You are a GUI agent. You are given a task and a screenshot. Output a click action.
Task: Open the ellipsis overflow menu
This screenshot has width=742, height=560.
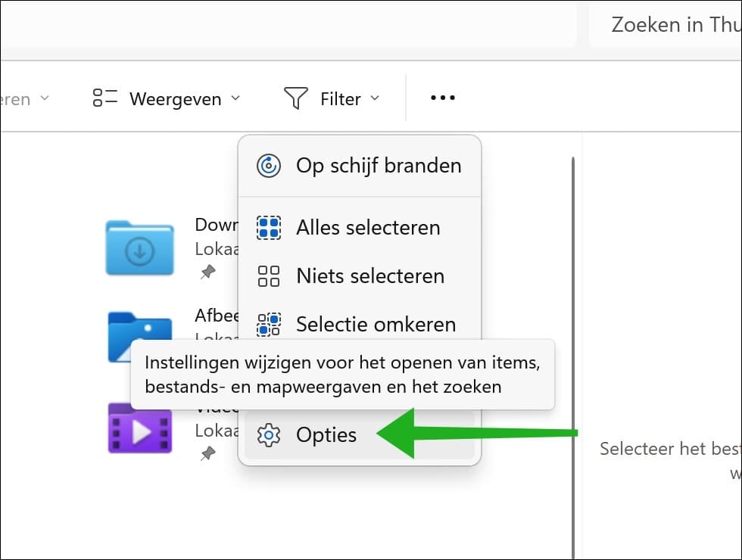(x=441, y=98)
